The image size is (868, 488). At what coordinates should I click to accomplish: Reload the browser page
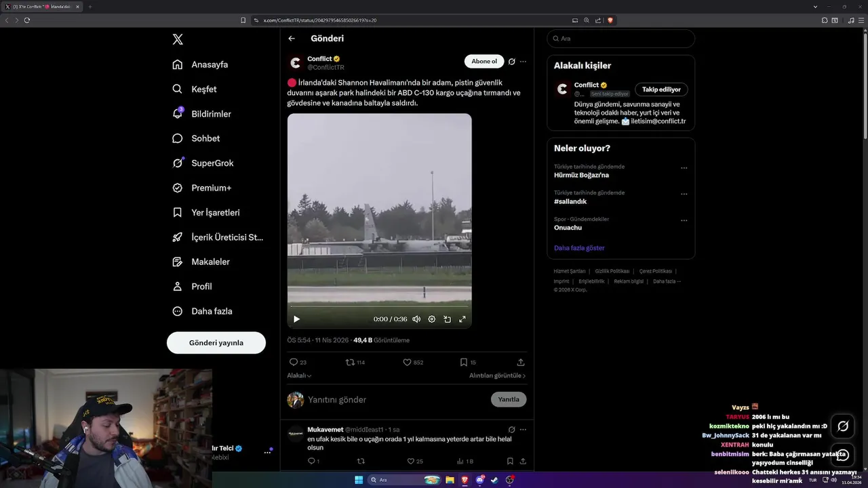27,20
